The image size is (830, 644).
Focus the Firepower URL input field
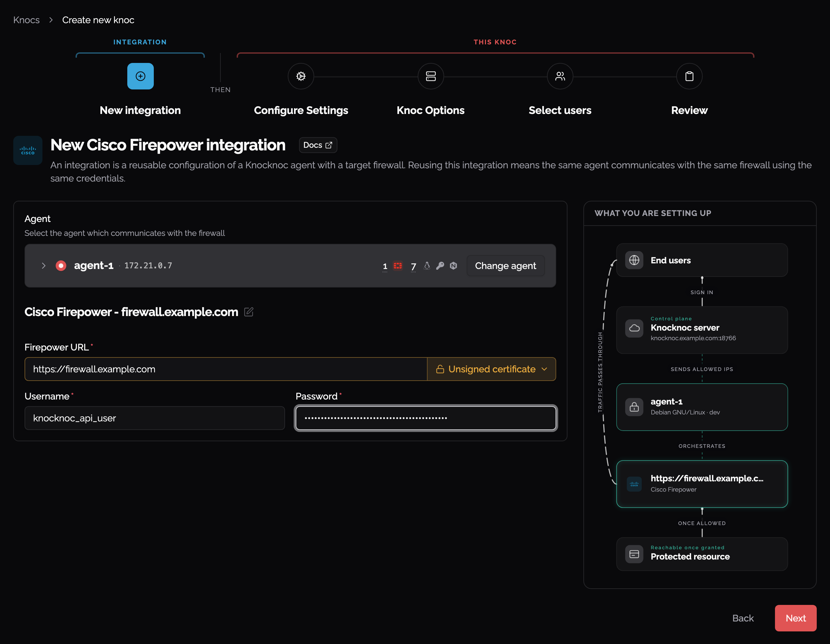(226, 369)
